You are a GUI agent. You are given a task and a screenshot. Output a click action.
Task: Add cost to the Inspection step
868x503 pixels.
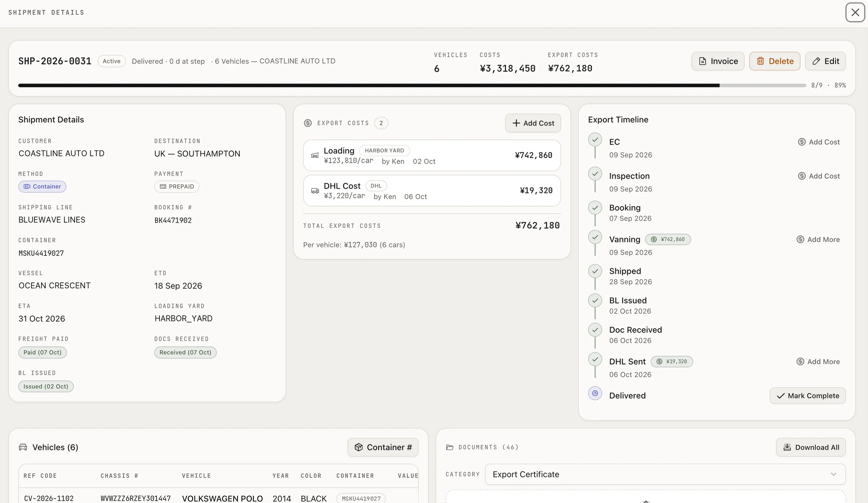(819, 176)
